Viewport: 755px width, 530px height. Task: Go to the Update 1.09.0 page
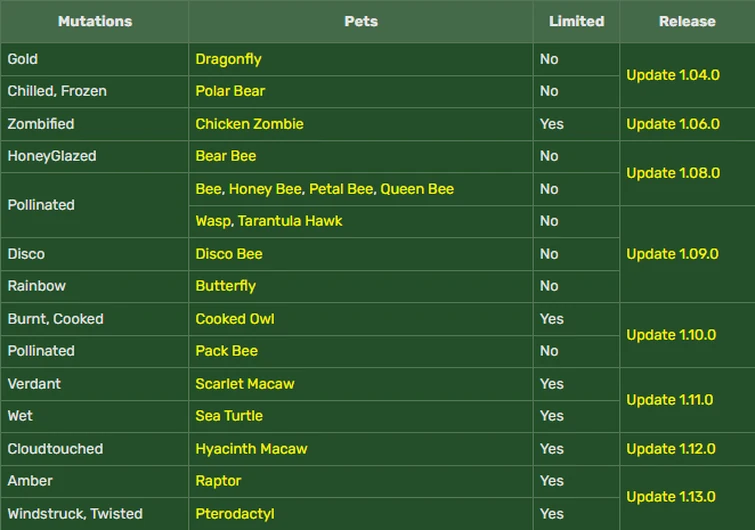(672, 254)
